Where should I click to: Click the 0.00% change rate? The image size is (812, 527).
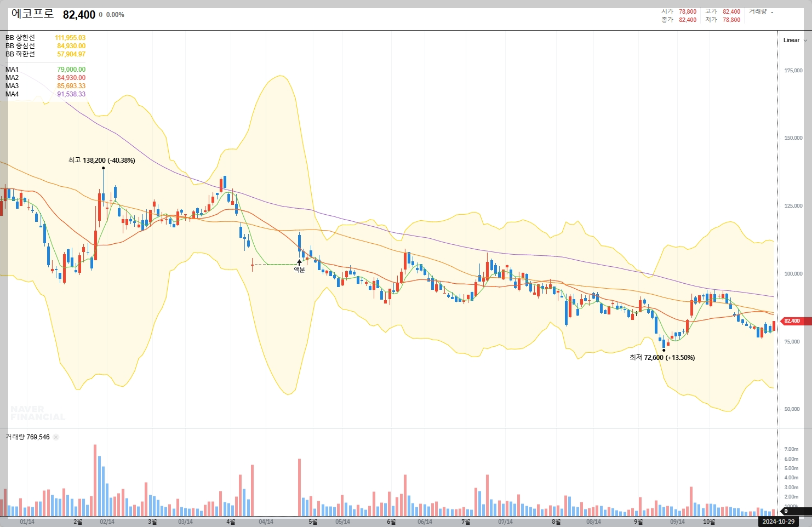pos(115,15)
